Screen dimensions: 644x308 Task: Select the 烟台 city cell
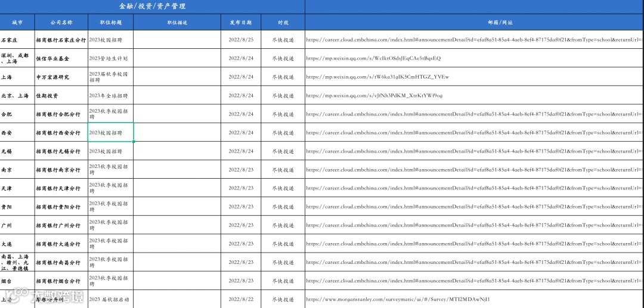17,281
